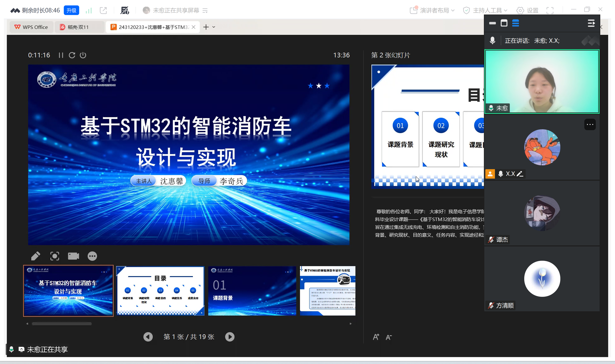End slideshow with the power icon
Viewport: 615px width, 364px height.
tap(83, 55)
